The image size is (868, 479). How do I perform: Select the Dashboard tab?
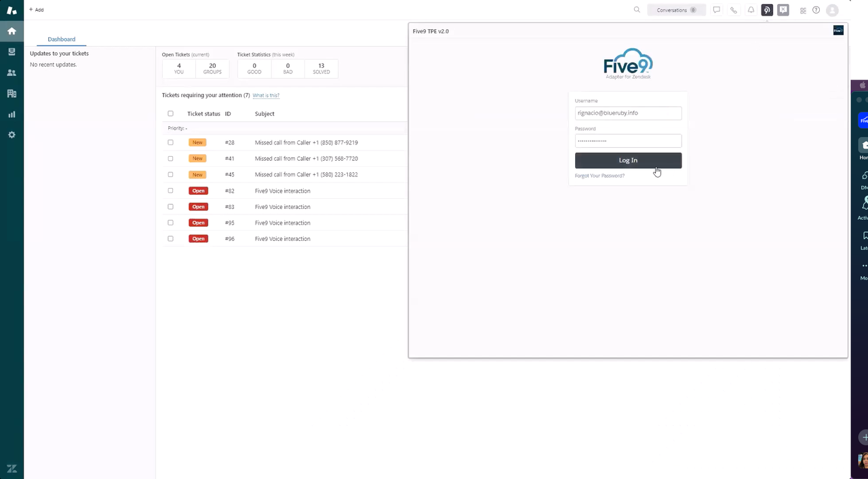[61, 39]
